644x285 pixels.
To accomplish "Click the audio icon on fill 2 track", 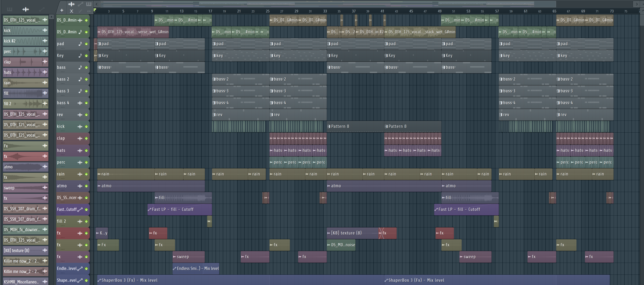I will (x=80, y=221).
